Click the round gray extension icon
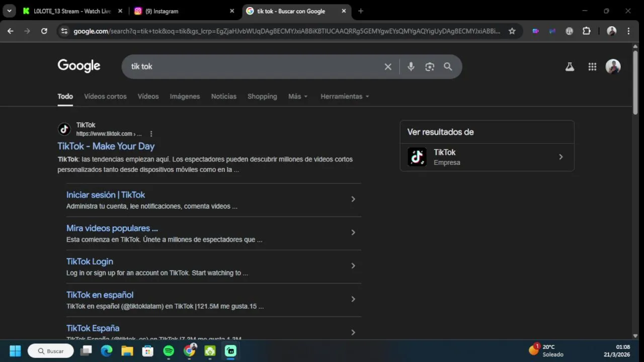This screenshot has width=644, height=362. [x=570, y=31]
